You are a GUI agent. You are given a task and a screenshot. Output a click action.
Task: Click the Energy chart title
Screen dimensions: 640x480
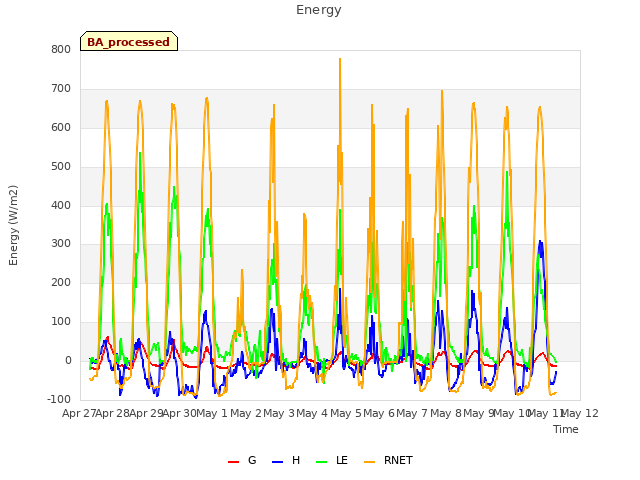coord(319,10)
